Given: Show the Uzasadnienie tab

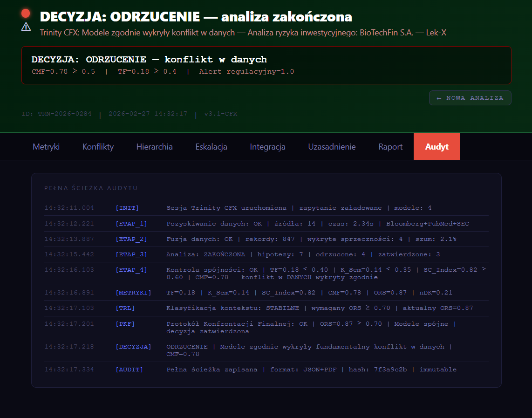Looking at the screenshot, I should (332, 147).
